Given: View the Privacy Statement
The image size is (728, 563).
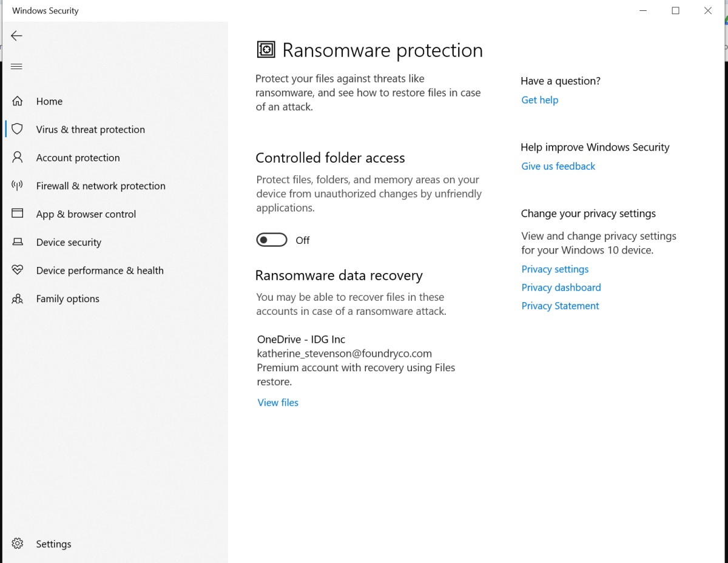Looking at the screenshot, I should [560, 305].
